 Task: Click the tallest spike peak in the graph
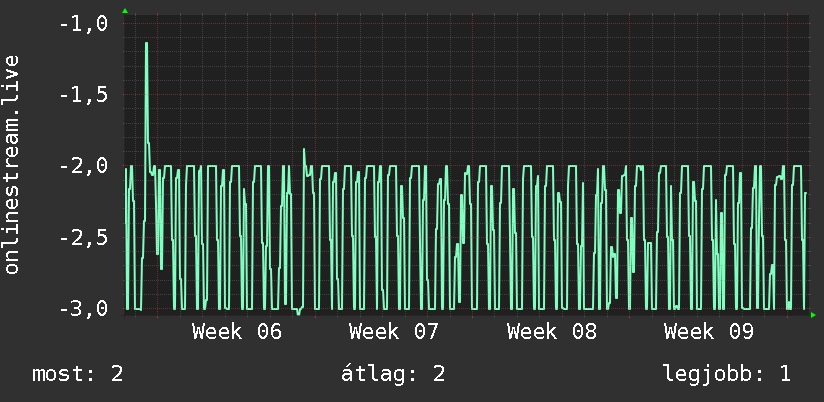(x=146, y=44)
